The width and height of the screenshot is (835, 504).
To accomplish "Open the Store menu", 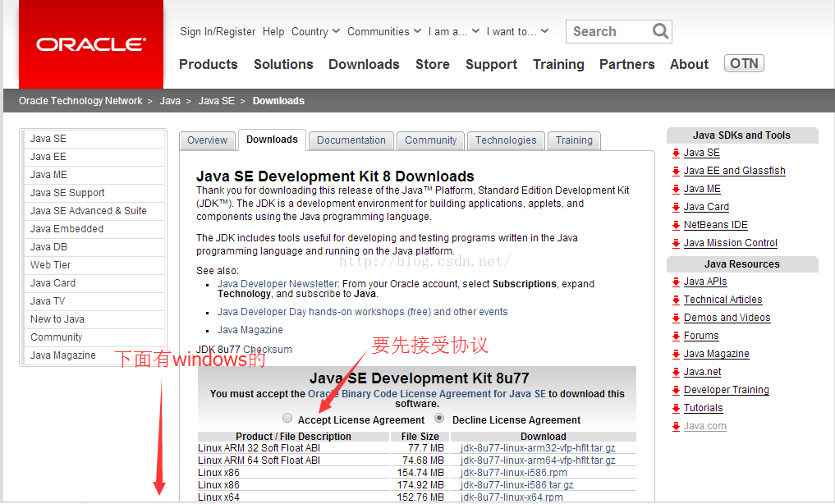I will (433, 64).
